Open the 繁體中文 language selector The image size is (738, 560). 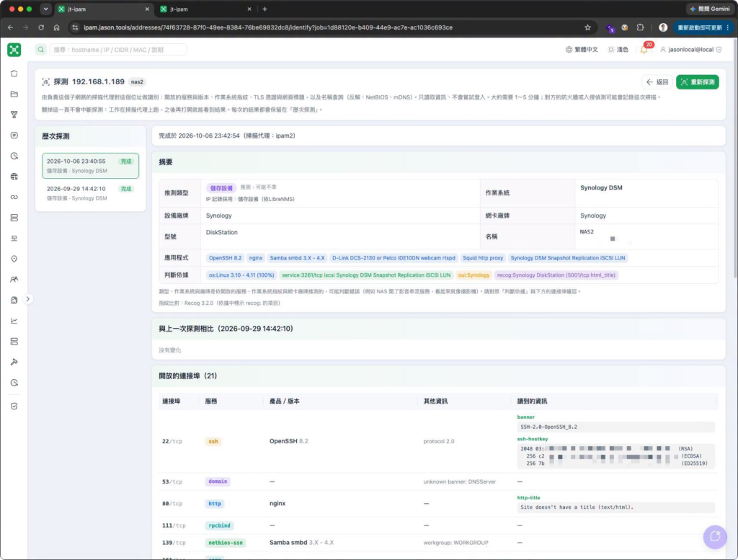point(582,50)
